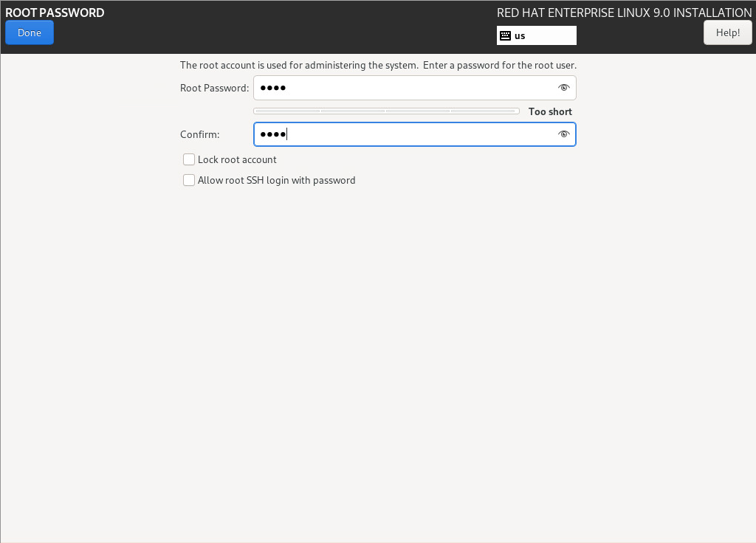
Task: Click the Root Password: label
Action: [215, 89]
